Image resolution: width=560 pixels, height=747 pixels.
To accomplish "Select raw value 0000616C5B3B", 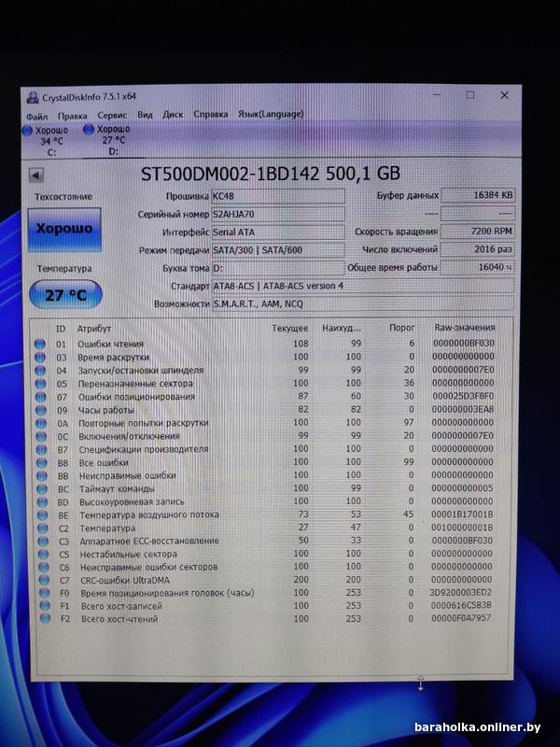I will [461, 605].
